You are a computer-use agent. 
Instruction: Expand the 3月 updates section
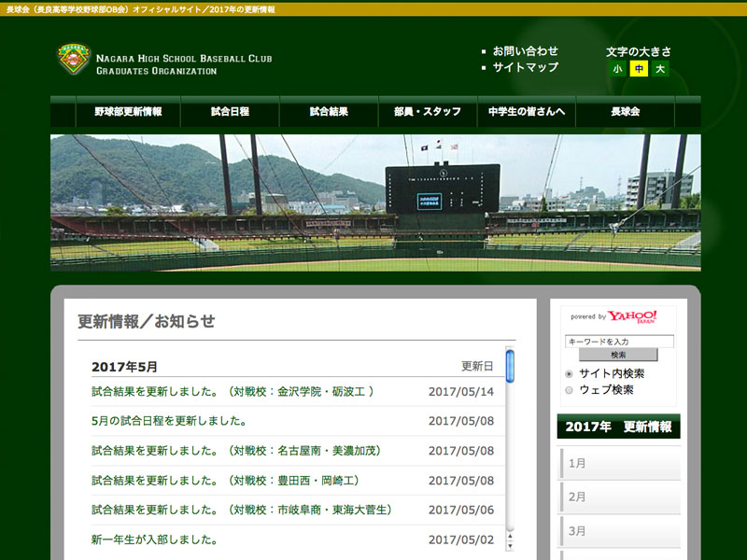pos(619,531)
